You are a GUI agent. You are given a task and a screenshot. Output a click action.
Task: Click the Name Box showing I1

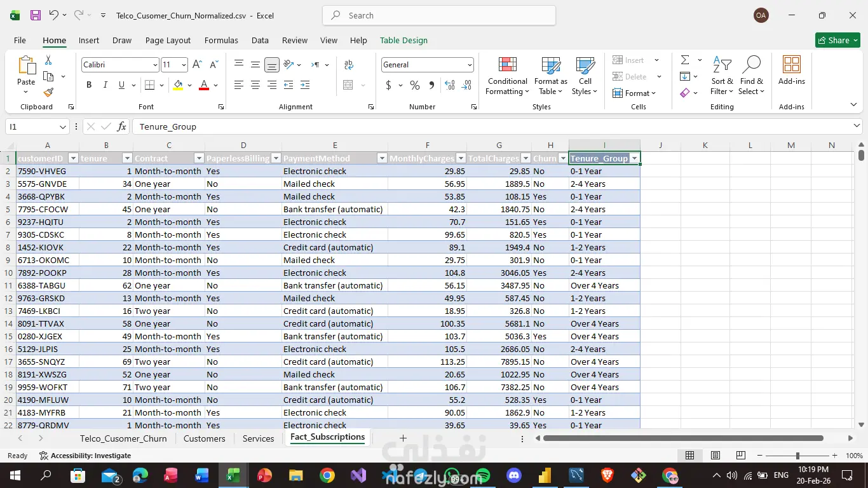point(31,126)
